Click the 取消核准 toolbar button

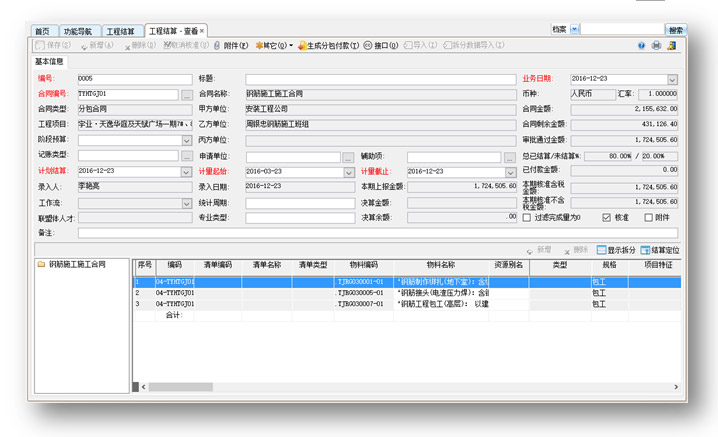click(186, 45)
